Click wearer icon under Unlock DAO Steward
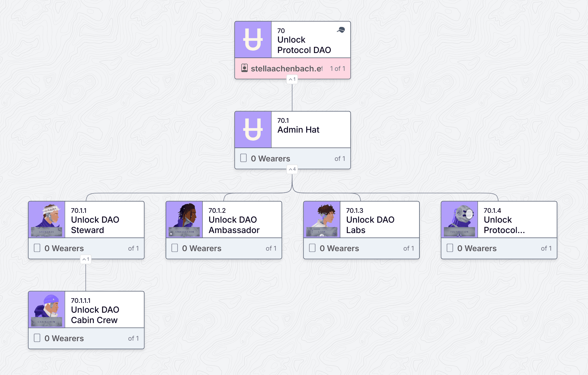 click(37, 248)
